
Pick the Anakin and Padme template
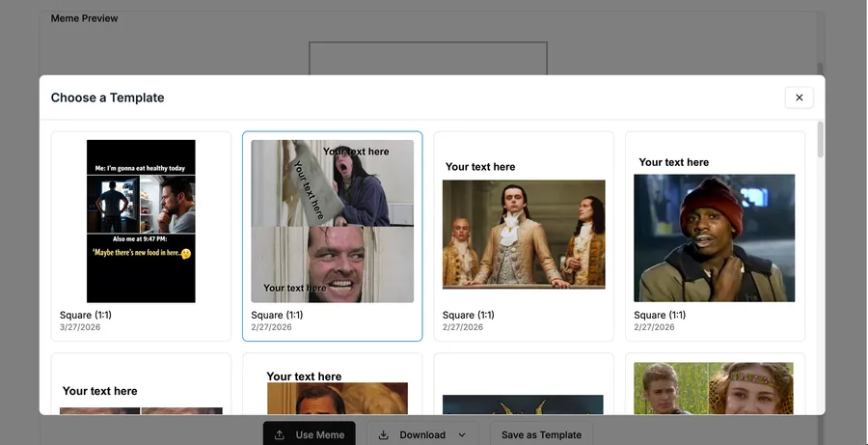point(715,384)
